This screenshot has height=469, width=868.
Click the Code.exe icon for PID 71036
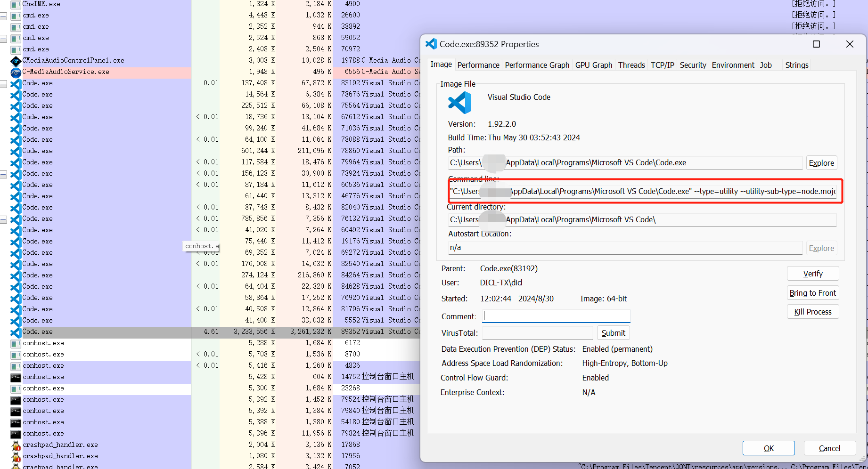(16, 129)
